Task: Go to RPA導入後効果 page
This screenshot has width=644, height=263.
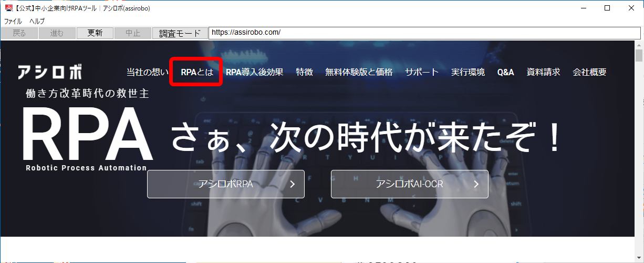Action: coord(255,73)
